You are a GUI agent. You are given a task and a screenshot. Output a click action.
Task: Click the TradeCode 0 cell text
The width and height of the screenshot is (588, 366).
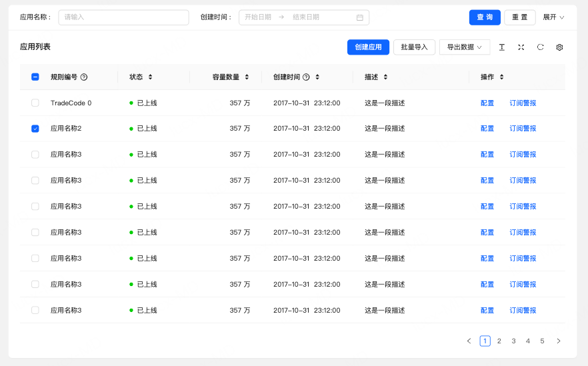pos(71,103)
